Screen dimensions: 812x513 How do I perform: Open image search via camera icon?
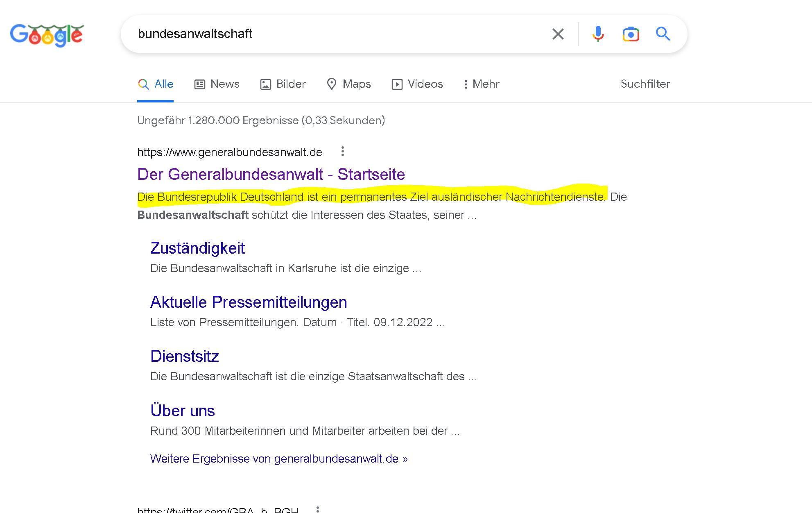631,34
